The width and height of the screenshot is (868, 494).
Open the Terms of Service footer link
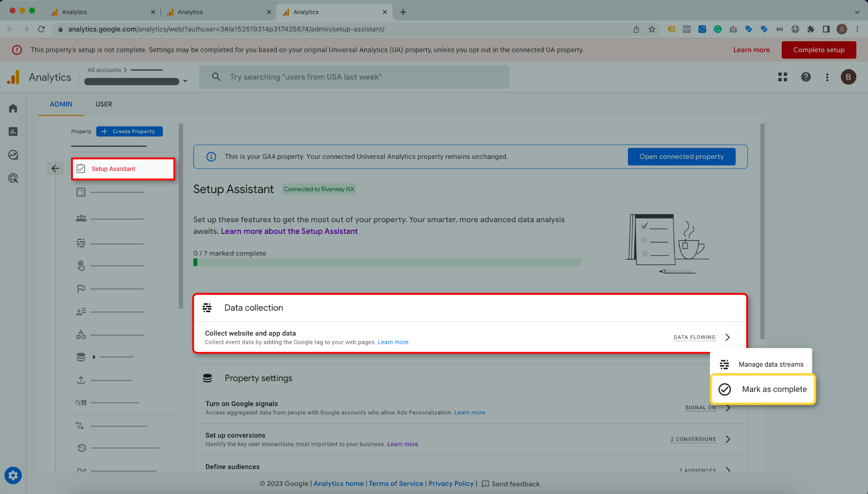pyautogui.click(x=396, y=484)
